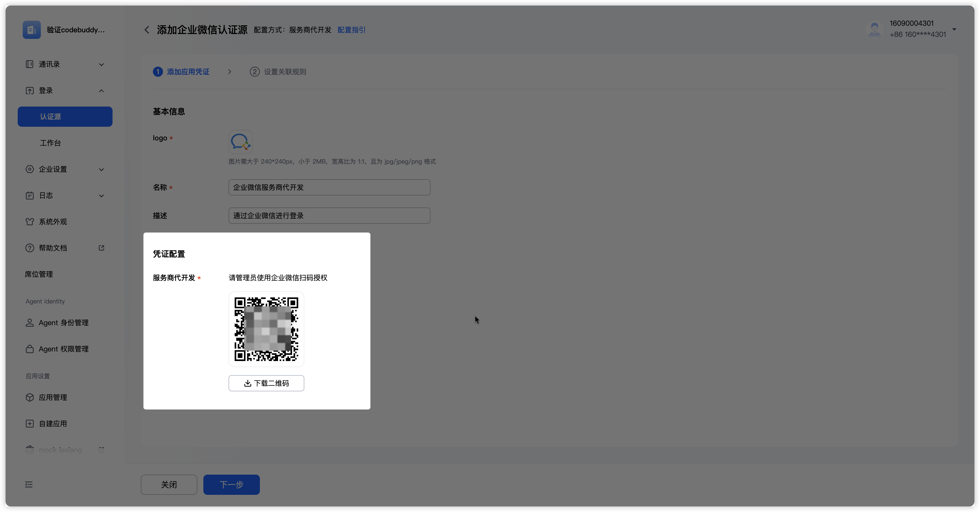Click the 名称 input field

click(x=330, y=187)
